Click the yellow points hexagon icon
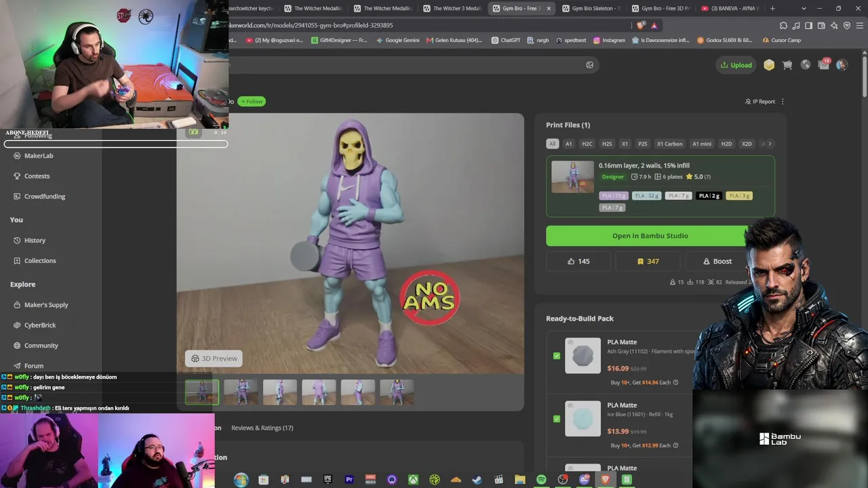This screenshot has width=868, height=488. coord(769,65)
